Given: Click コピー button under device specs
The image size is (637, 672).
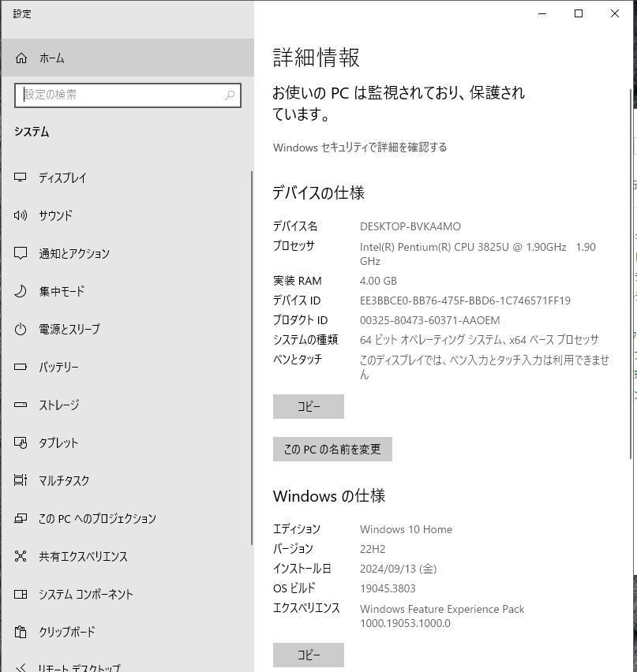Looking at the screenshot, I should click(x=309, y=406).
